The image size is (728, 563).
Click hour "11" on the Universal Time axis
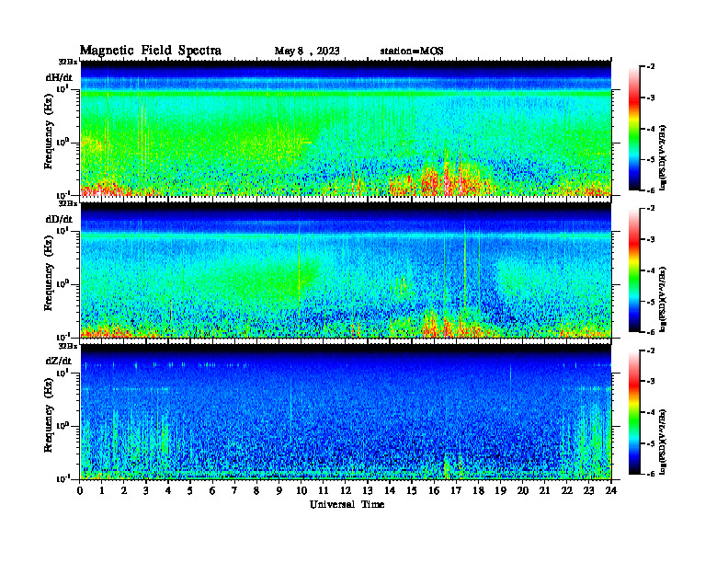[324, 490]
